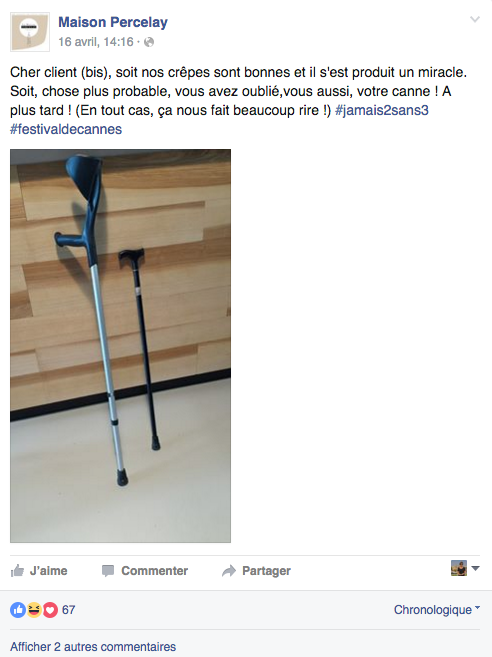492x657 pixels.
Task: Open the crutch and cane photo
Action: [120, 346]
